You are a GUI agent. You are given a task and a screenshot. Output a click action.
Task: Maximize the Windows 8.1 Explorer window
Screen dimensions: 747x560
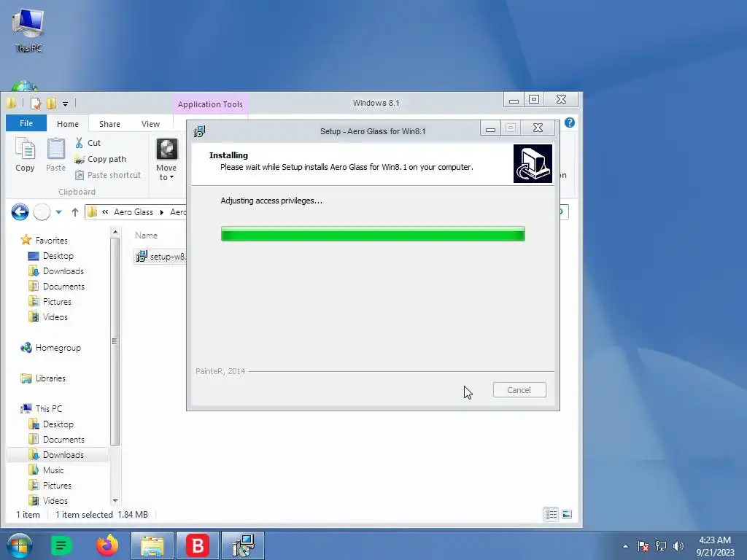tap(534, 99)
